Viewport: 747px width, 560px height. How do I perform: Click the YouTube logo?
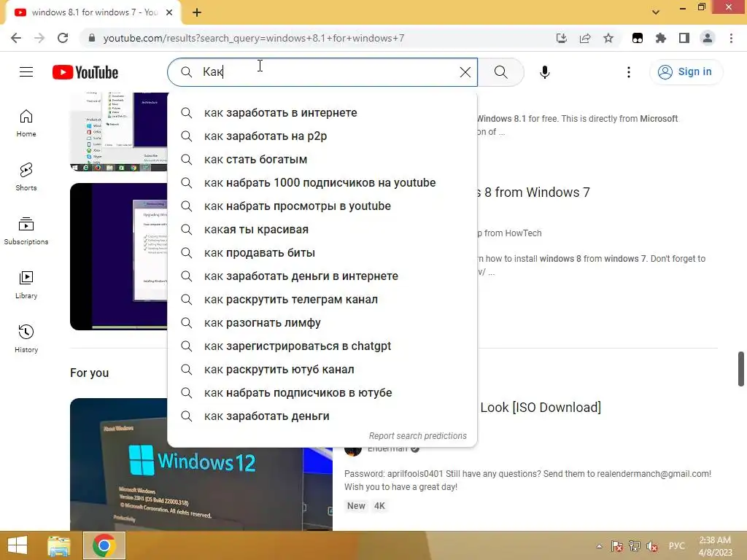[85, 72]
